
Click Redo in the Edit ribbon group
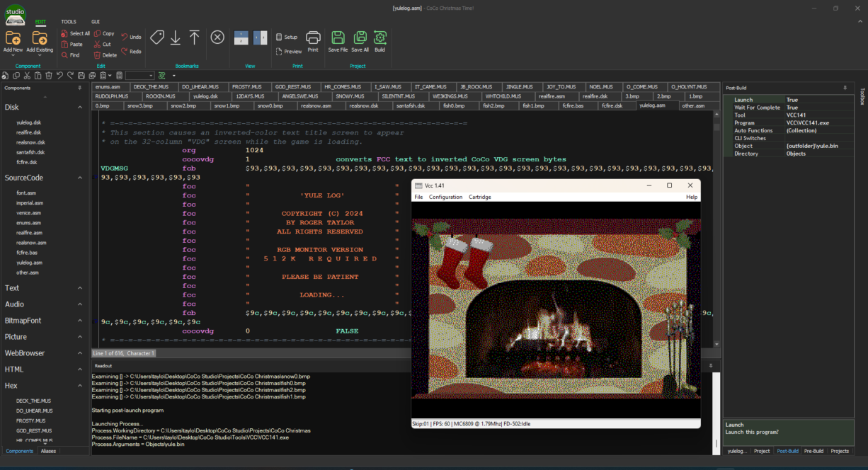(x=131, y=51)
